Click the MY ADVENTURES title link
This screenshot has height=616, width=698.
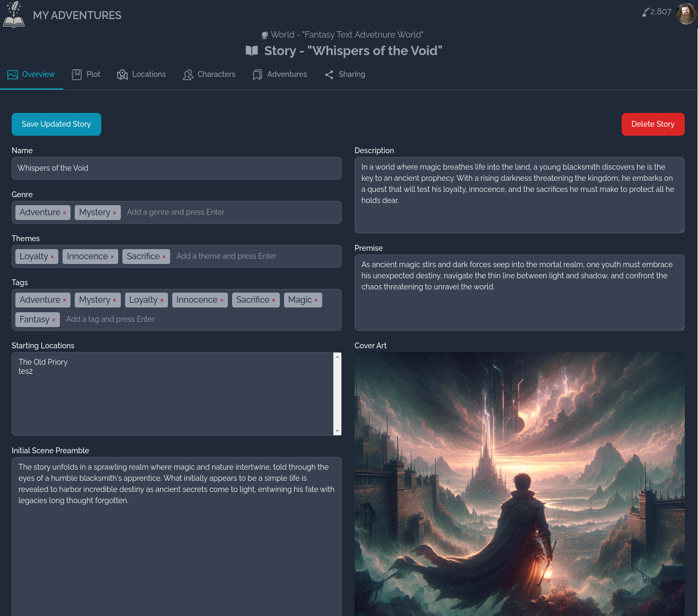pos(77,15)
